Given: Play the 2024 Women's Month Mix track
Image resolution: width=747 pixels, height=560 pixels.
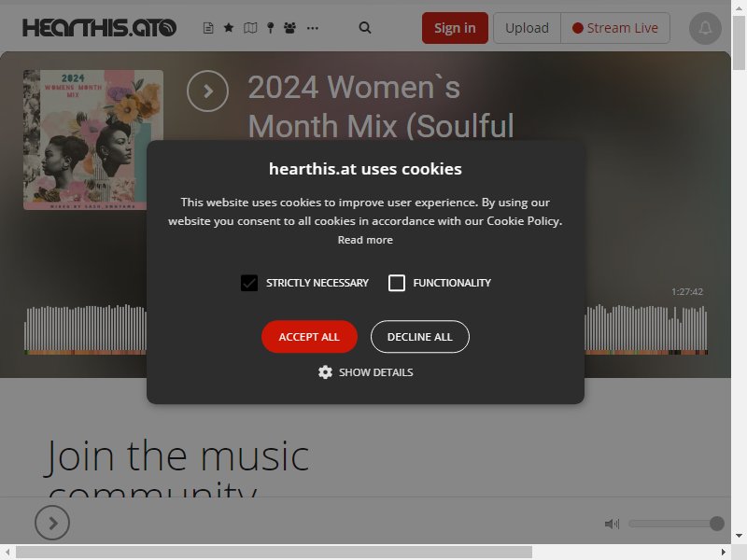Looking at the screenshot, I should click(x=207, y=91).
